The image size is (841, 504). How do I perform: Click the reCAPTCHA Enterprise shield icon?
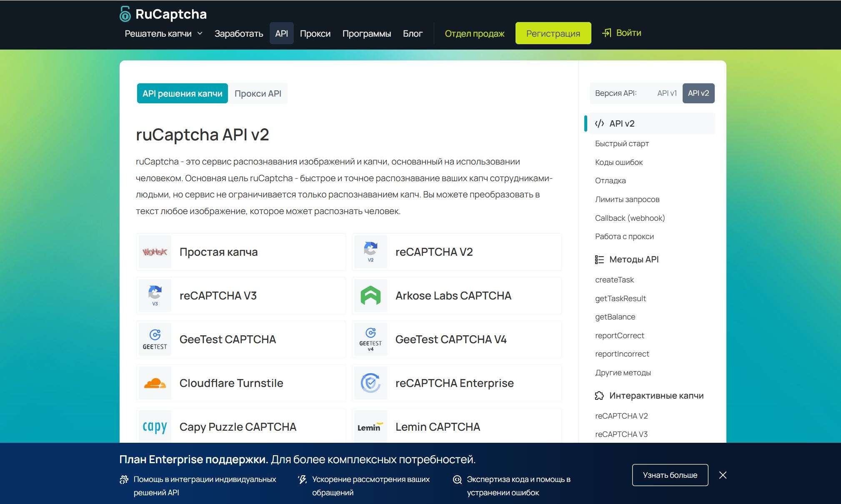(370, 383)
